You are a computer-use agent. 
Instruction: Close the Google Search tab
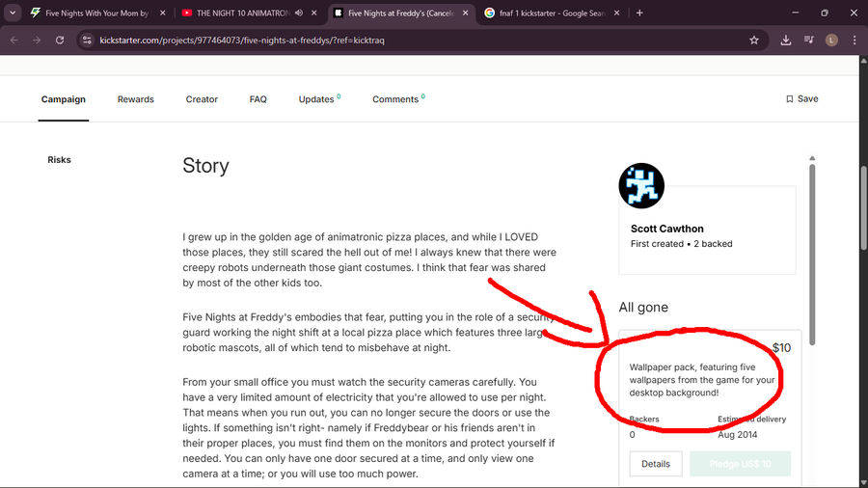[616, 13]
